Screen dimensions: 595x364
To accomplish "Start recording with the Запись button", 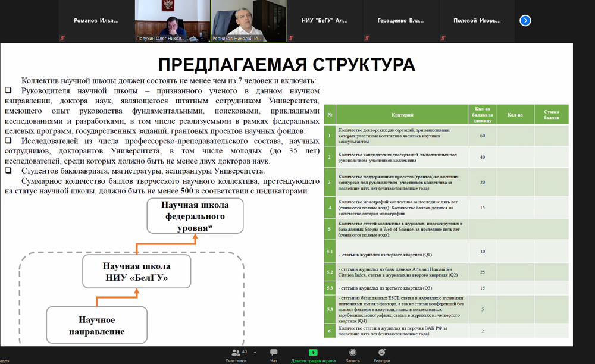I will click(x=353, y=354).
